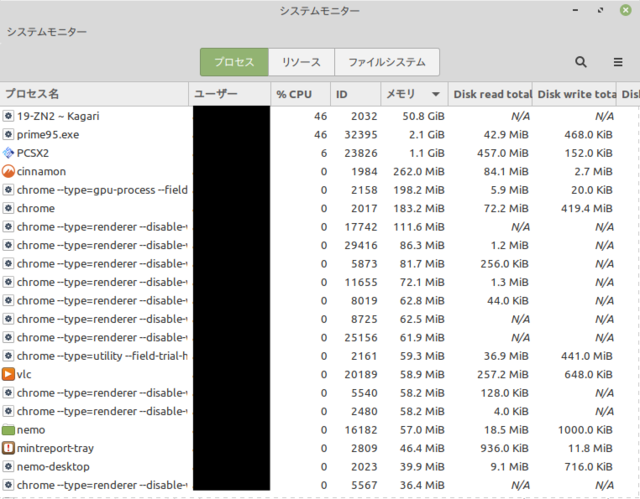Click the PCSX2 process icon
Image resolution: width=640 pixels, height=499 pixels.
pos(8,153)
